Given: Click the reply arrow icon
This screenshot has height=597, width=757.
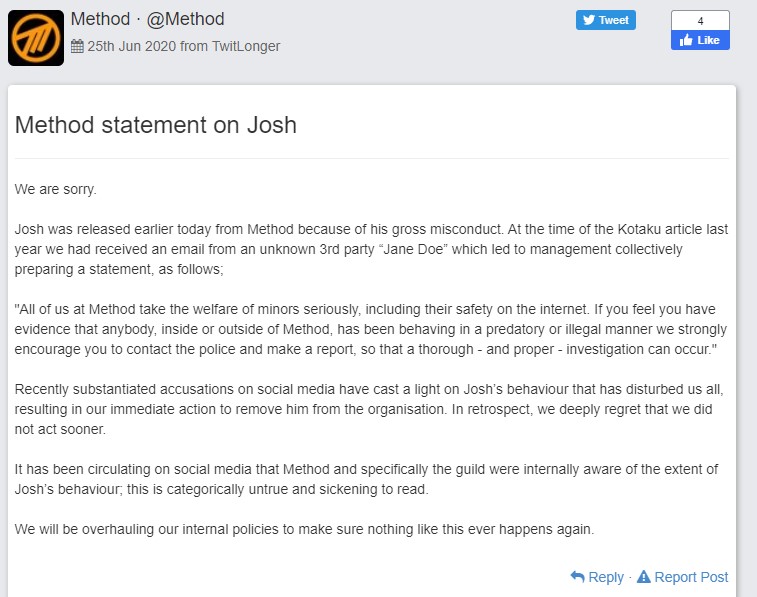Looking at the screenshot, I should coord(577,577).
